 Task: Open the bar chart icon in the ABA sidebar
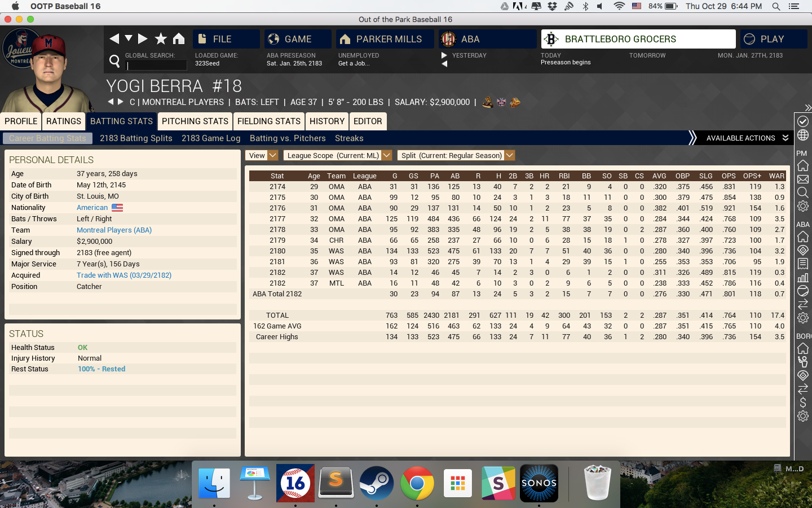pyautogui.click(x=803, y=277)
